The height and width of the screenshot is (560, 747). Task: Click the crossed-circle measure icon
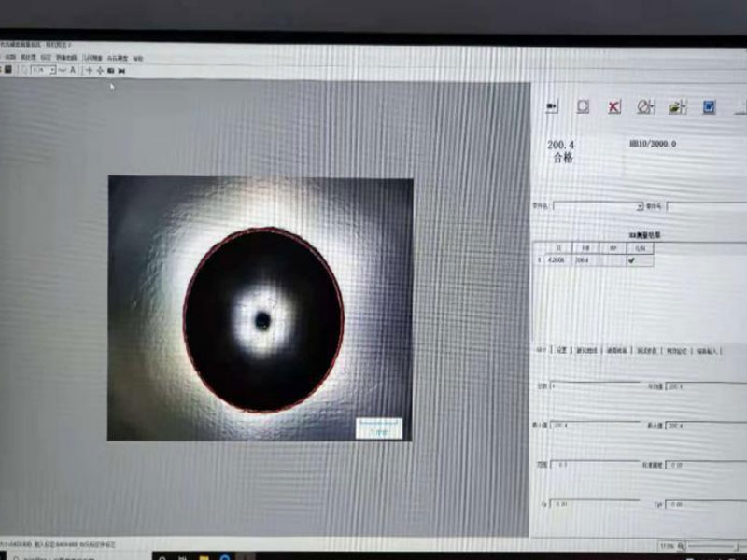point(645,106)
